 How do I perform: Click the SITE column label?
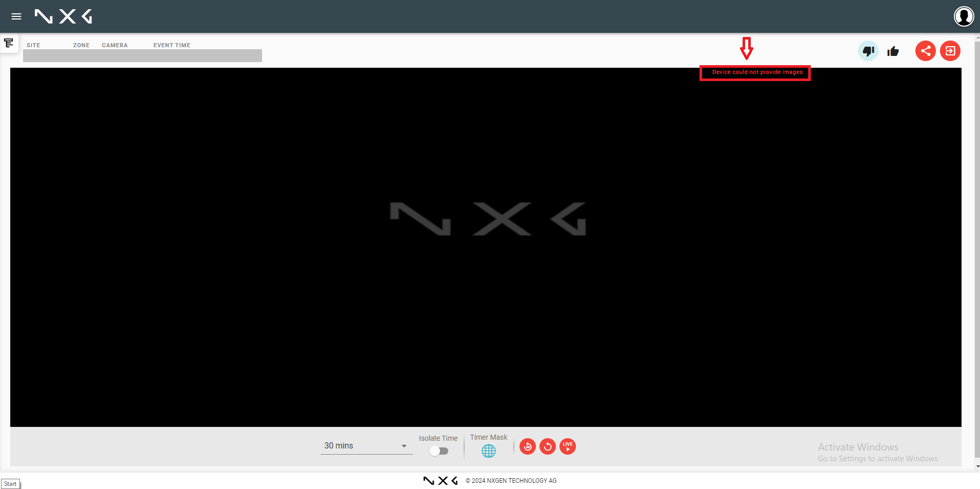[x=33, y=45]
